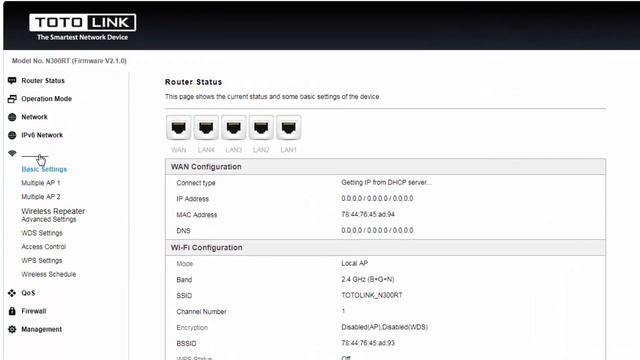Expand the Management menu
This screenshot has height=360, width=640.
click(42, 329)
